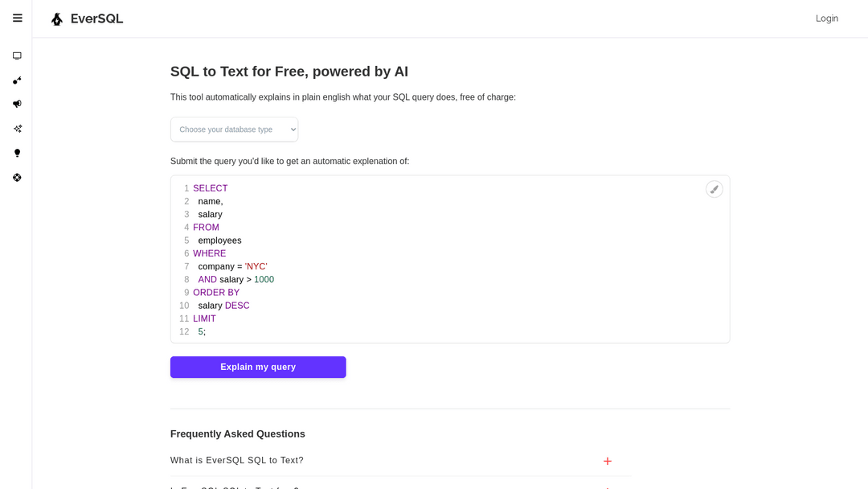Open the hamburger menu
This screenshot has height=489, width=868.
click(17, 18)
